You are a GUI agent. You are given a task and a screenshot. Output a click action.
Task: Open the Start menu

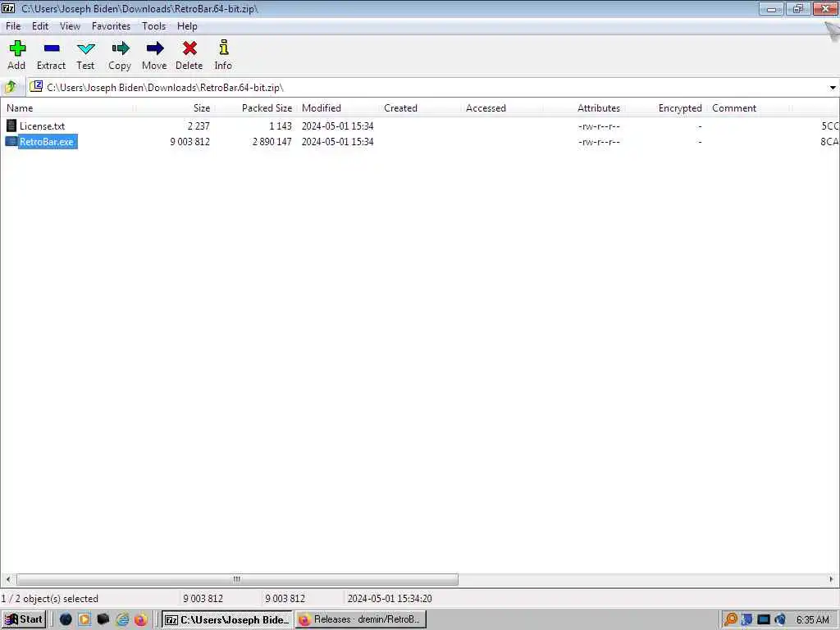24,619
